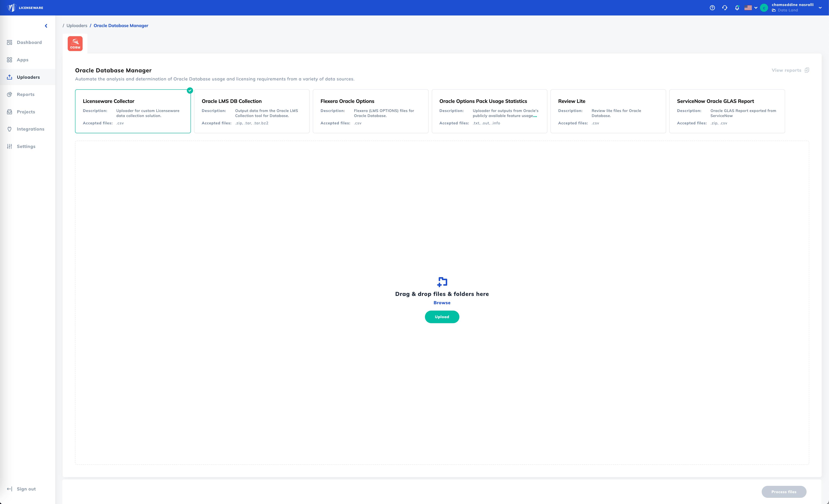Image resolution: width=829 pixels, height=504 pixels.
Task: Select the ODBM app tab icon
Action: pyautogui.click(x=75, y=44)
